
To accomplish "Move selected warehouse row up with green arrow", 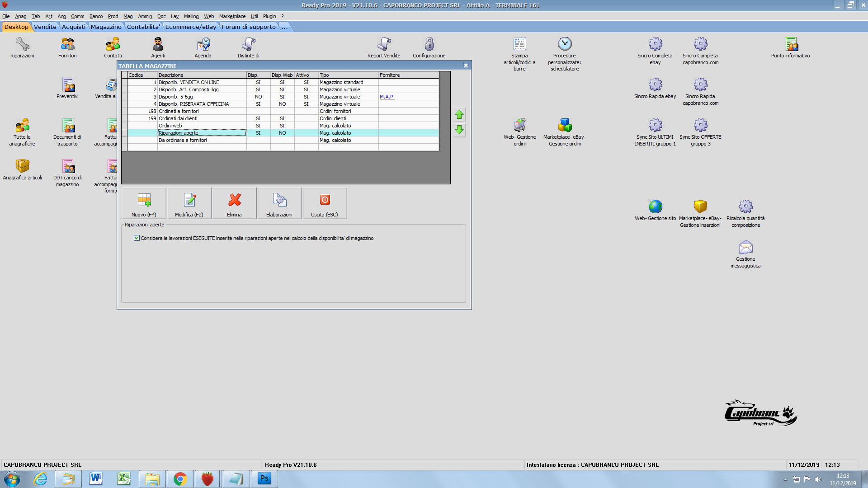I will [x=459, y=115].
